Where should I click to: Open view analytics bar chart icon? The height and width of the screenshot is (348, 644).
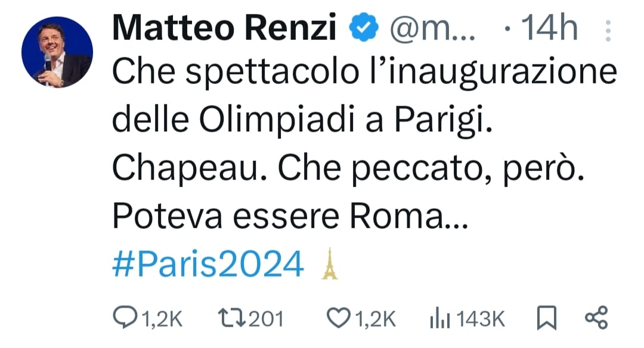[x=440, y=318]
